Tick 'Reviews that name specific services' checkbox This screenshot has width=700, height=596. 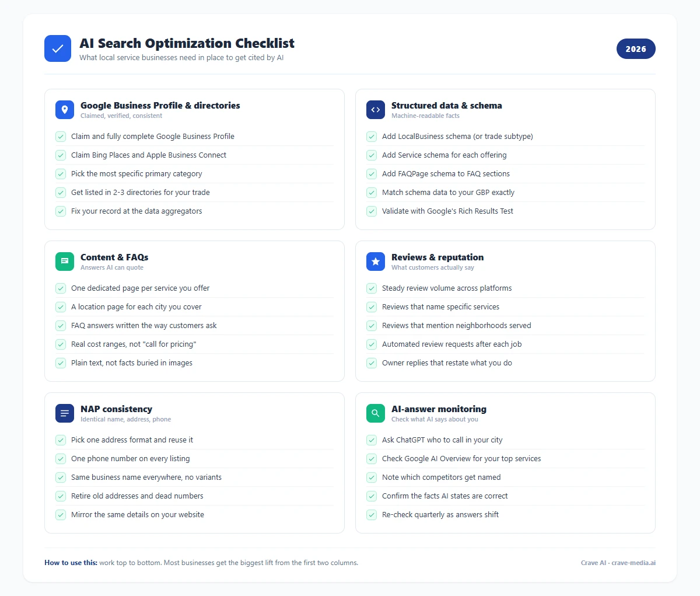click(372, 307)
